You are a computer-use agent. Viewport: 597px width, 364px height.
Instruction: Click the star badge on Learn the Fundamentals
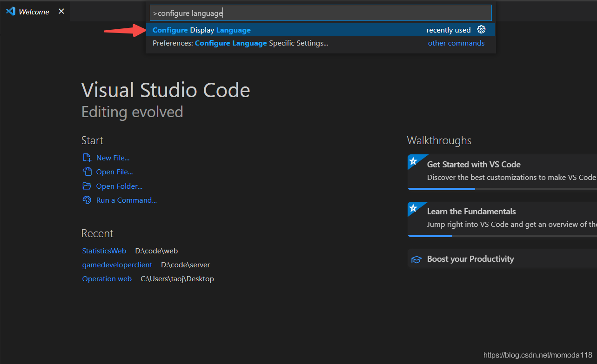[413, 208]
